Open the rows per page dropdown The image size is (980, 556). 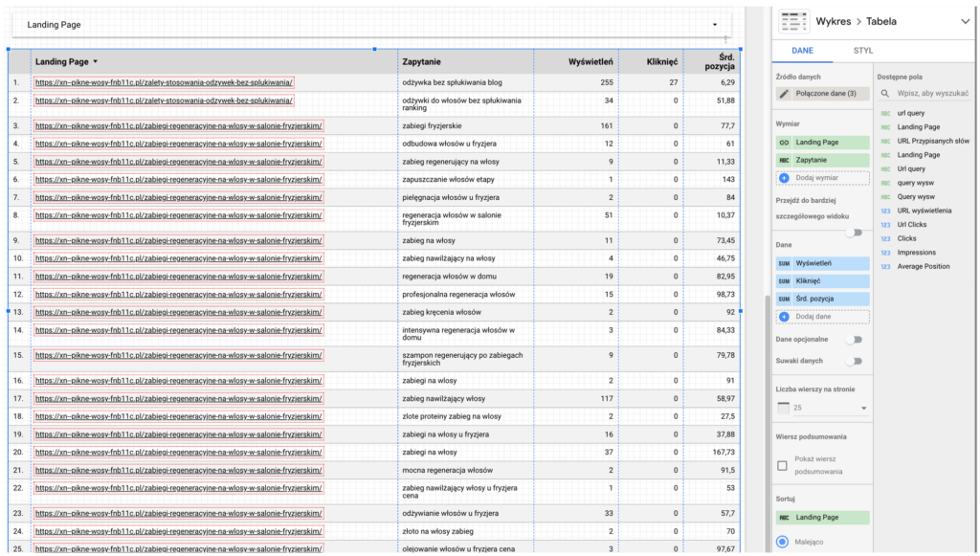(x=822, y=409)
